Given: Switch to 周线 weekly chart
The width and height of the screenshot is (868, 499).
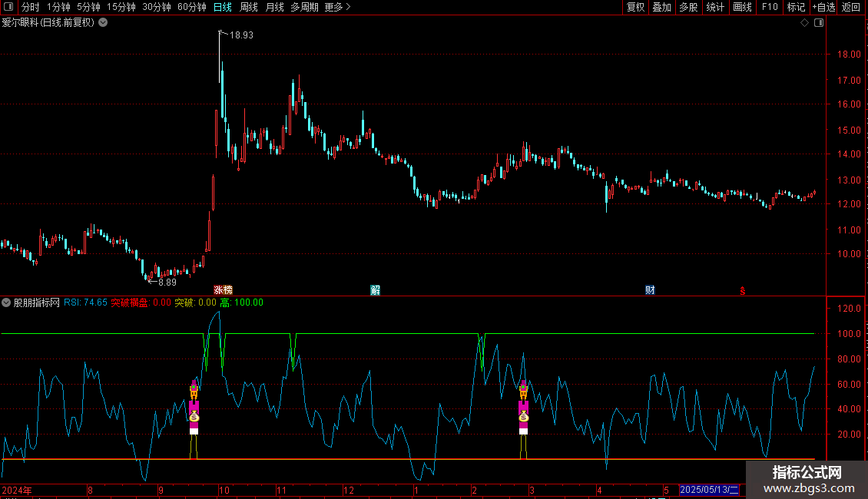Looking at the screenshot, I should pyautogui.click(x=249, y=7).
